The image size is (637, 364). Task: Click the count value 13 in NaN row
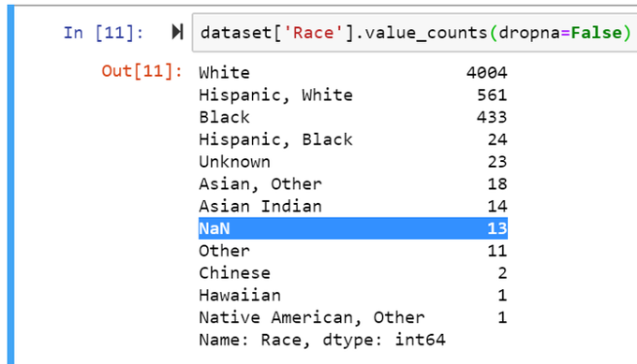(x=497, y=228)
